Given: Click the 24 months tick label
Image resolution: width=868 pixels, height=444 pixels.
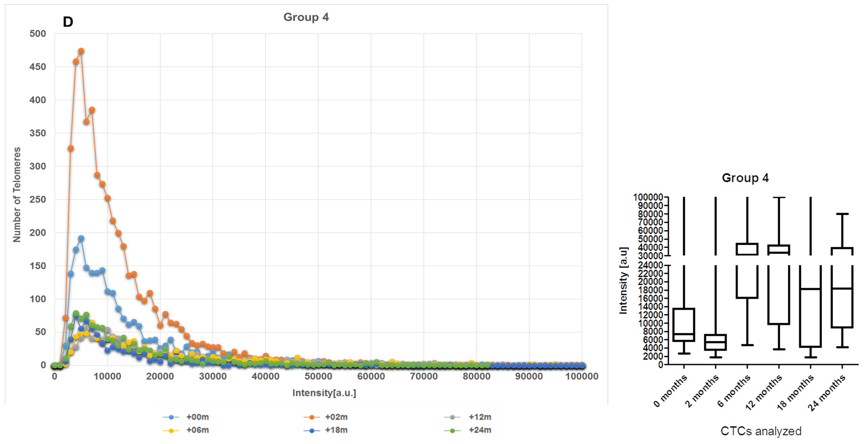Looking at the screenshot, I should click(x=827, y=393).
